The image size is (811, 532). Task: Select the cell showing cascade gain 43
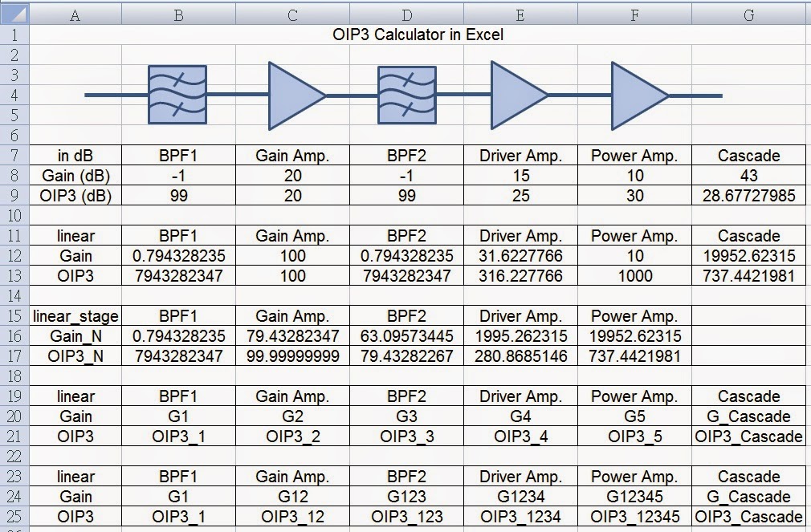point(748,175)
